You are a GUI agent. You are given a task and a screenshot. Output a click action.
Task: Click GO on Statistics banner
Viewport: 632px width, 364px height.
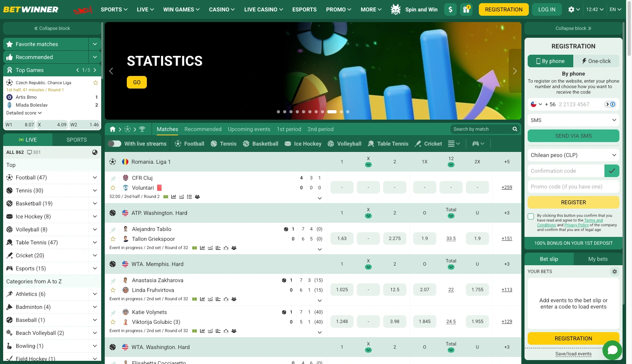[137, 82]
